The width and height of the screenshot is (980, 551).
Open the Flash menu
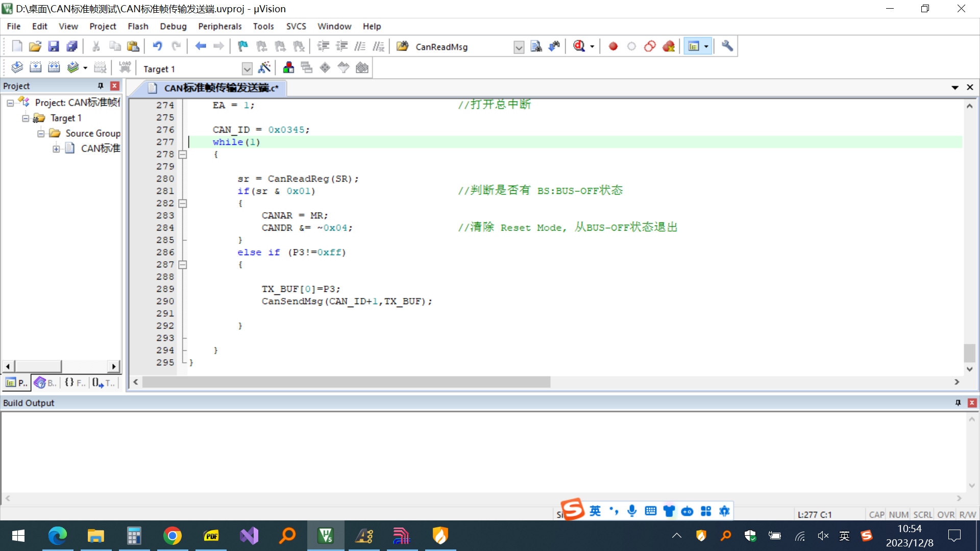point(138,26)
